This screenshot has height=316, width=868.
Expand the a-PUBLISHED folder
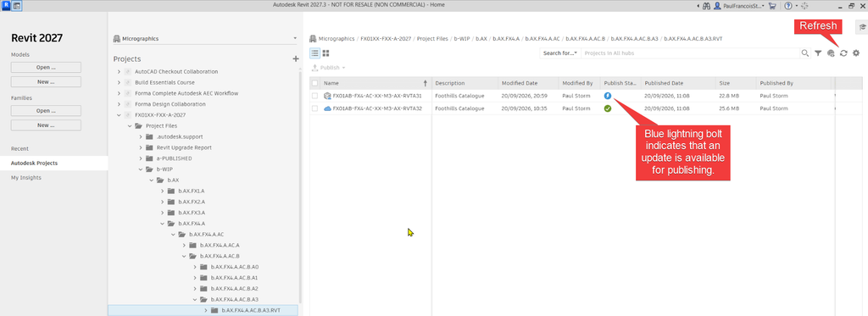(x=141, y=158)
